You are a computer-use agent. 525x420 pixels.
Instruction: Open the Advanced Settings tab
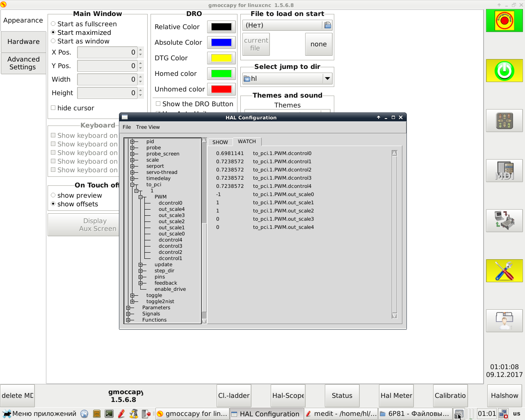(x=23, y=63)
